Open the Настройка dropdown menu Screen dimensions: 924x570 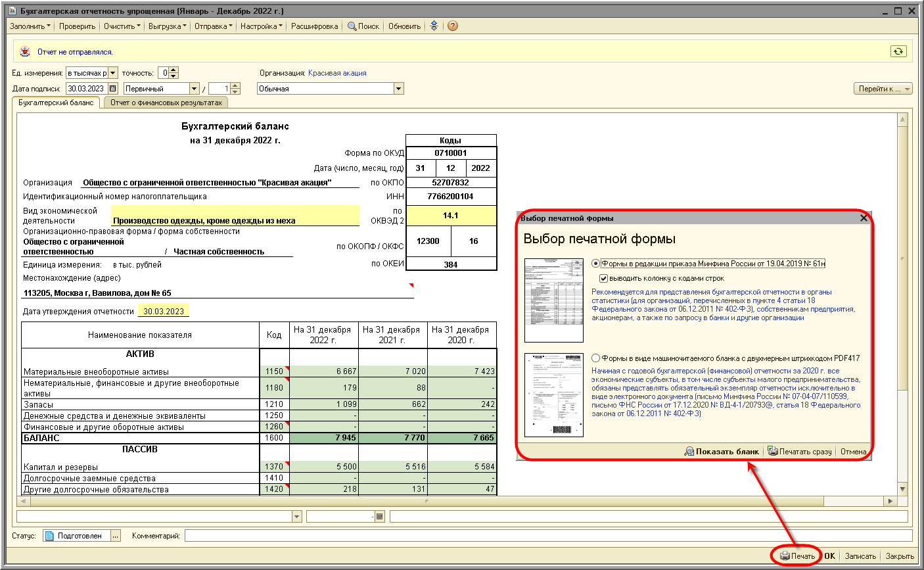coord(261,26)
